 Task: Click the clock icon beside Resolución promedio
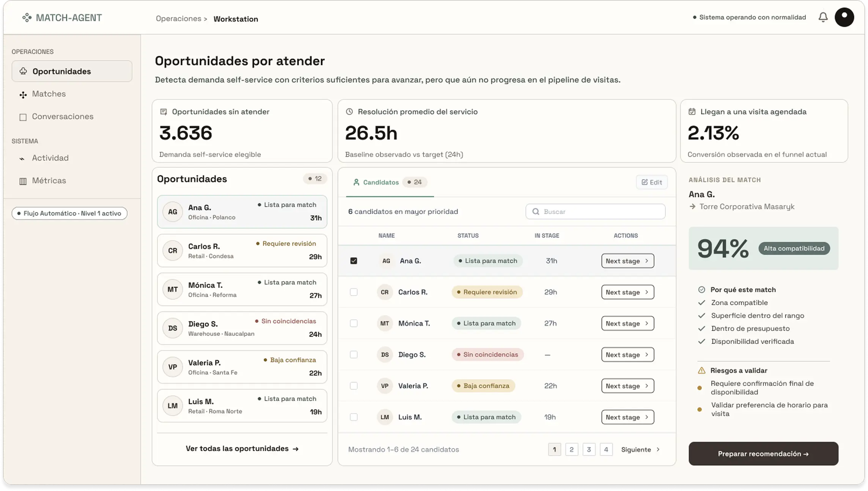(349, 112)
